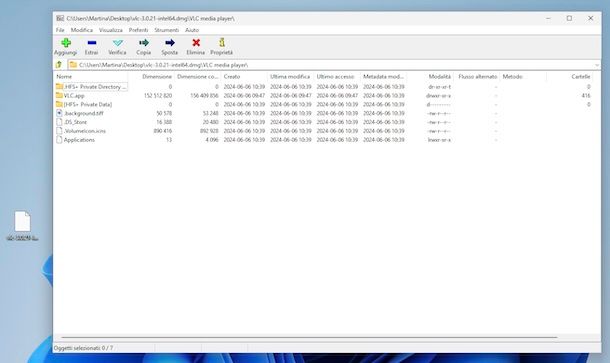Screen dimensions: 610x363
Task: Click the 7-Zip window title icon
Action: tap(60, 18)
